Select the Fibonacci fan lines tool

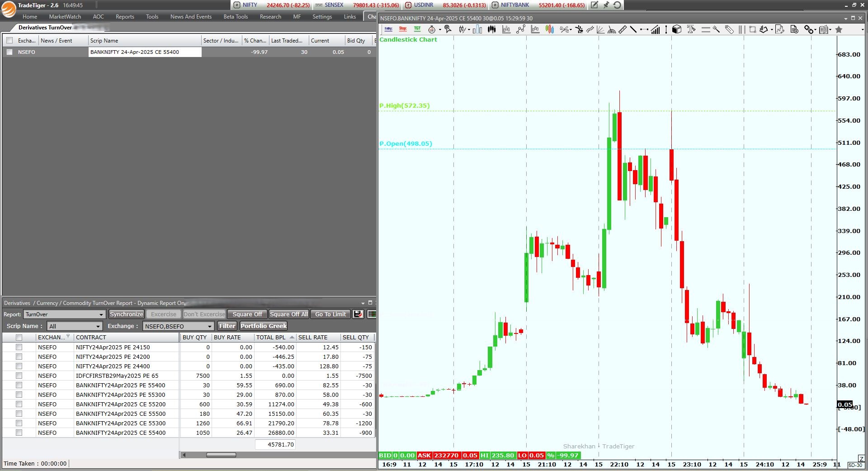600,29
